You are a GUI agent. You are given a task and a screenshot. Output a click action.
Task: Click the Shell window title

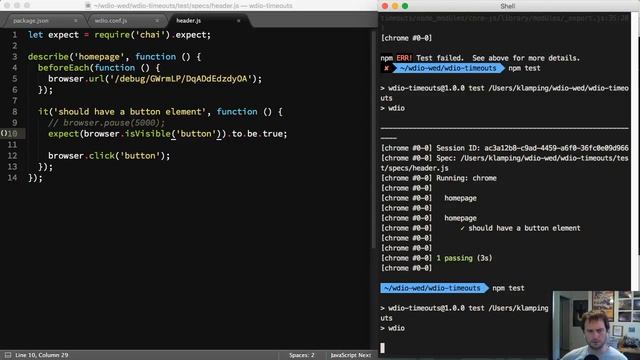point(508,6)
